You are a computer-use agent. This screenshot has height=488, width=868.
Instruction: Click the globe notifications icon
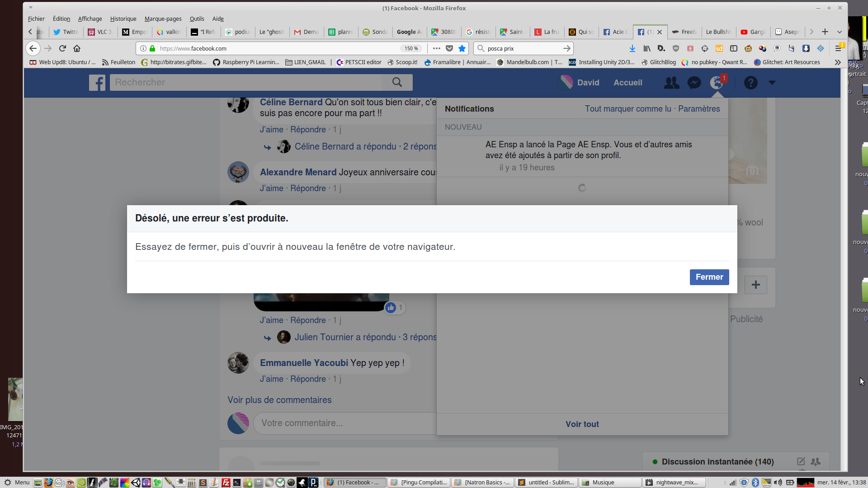[716, 83]
